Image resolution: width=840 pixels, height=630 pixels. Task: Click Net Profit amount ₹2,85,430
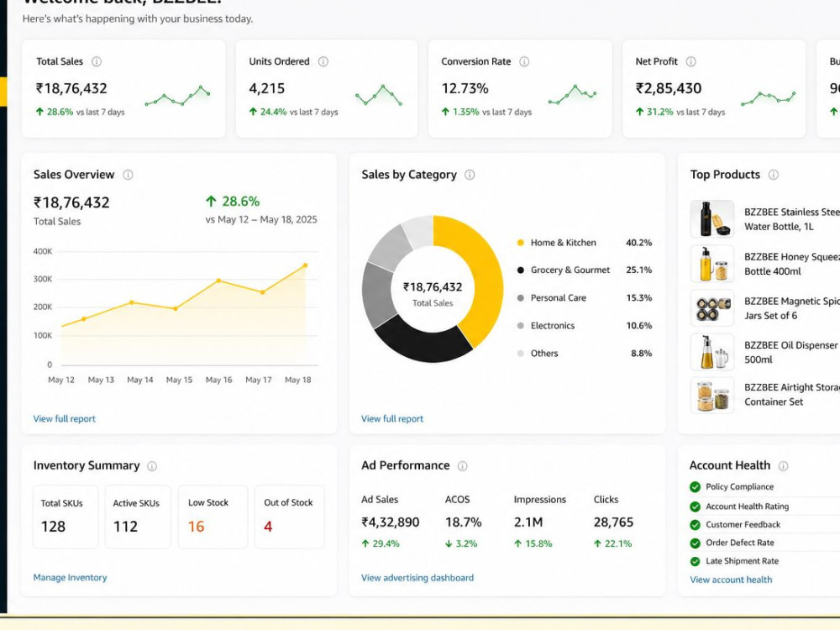point(668,88)
